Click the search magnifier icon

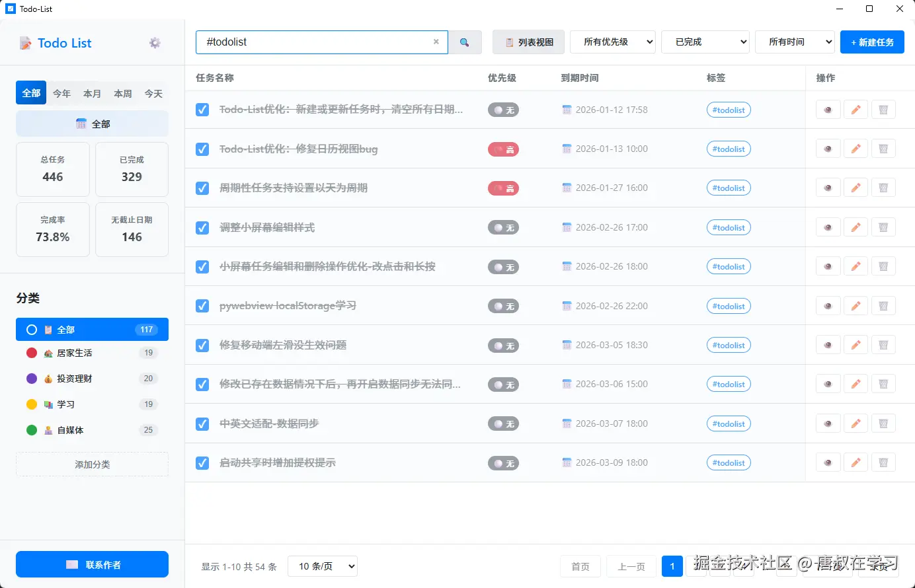point(466,42)
